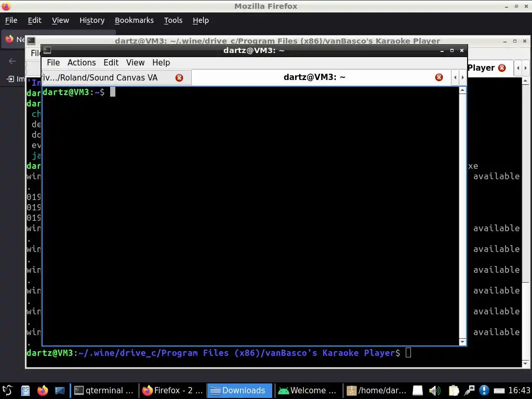The image size is (532, 399).
Task: Close the dartz@VM3: ~ tab
Action: (x=438, y=77)
